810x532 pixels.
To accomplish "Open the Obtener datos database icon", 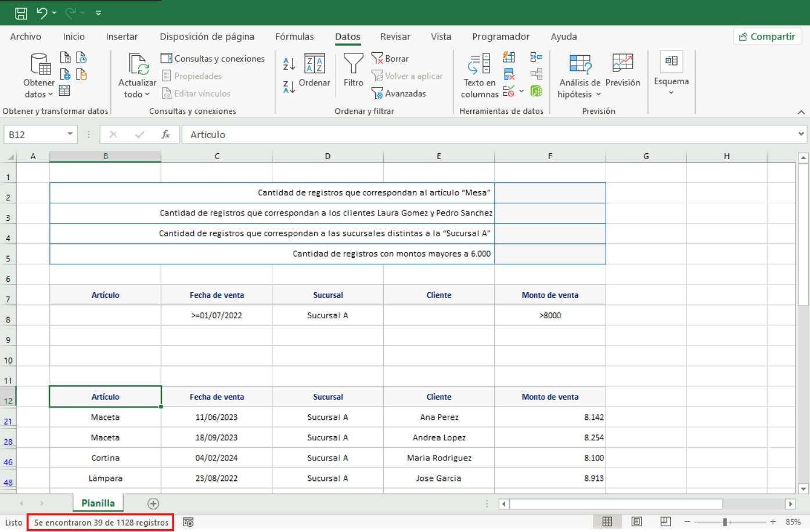I will (41, 64).
